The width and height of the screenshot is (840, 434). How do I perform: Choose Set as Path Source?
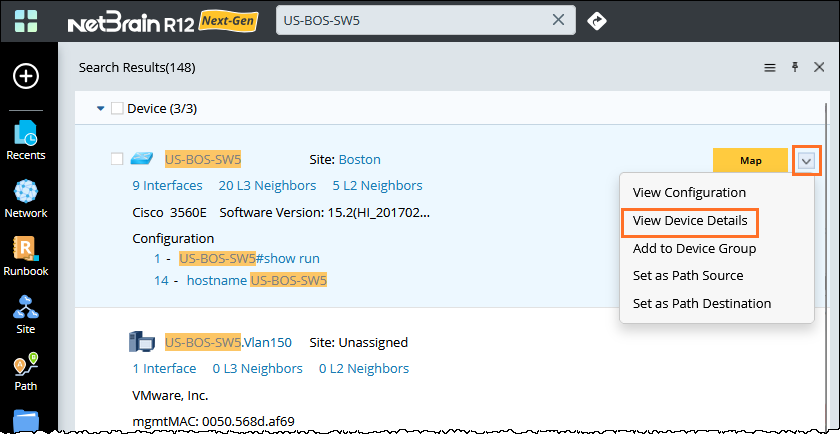[x=688, y=275]
